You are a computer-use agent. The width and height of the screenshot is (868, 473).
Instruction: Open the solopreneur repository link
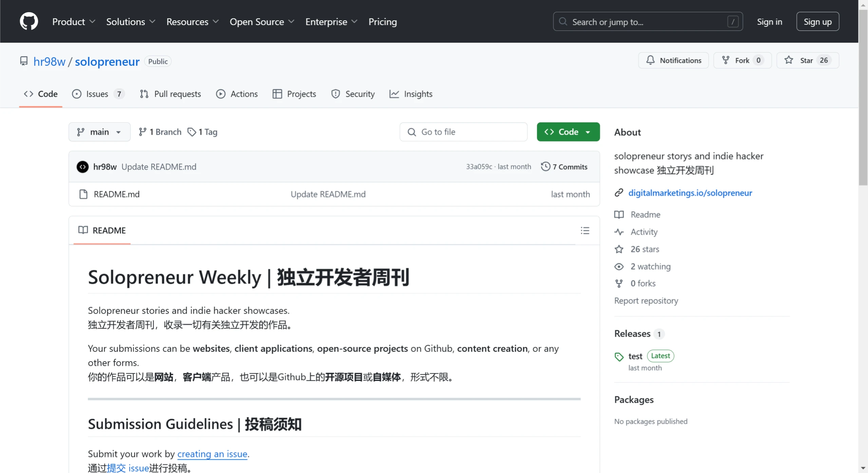[107, 61]
